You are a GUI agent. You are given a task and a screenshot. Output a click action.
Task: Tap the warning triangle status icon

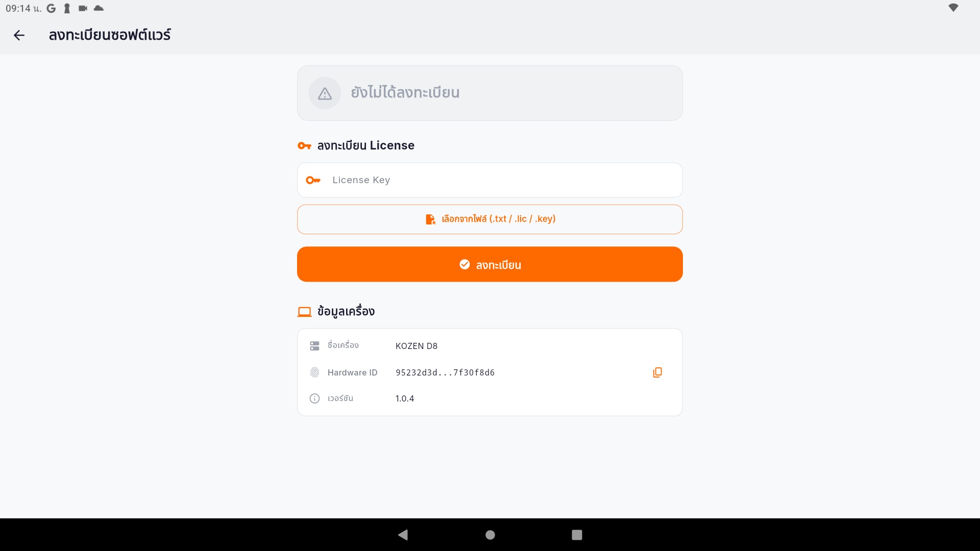click(x=325, y=93)
